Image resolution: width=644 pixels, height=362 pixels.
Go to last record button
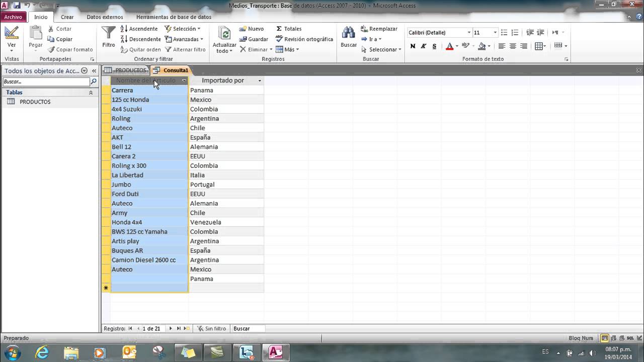pos(179,328)
